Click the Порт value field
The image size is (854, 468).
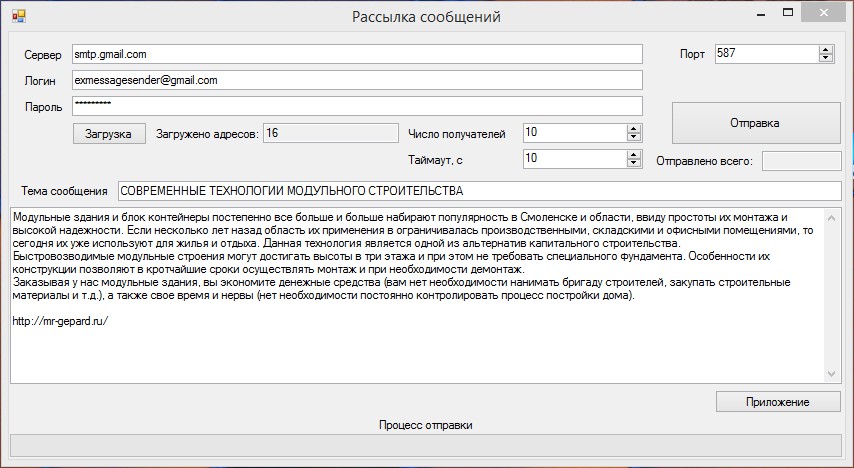point(767,53)
